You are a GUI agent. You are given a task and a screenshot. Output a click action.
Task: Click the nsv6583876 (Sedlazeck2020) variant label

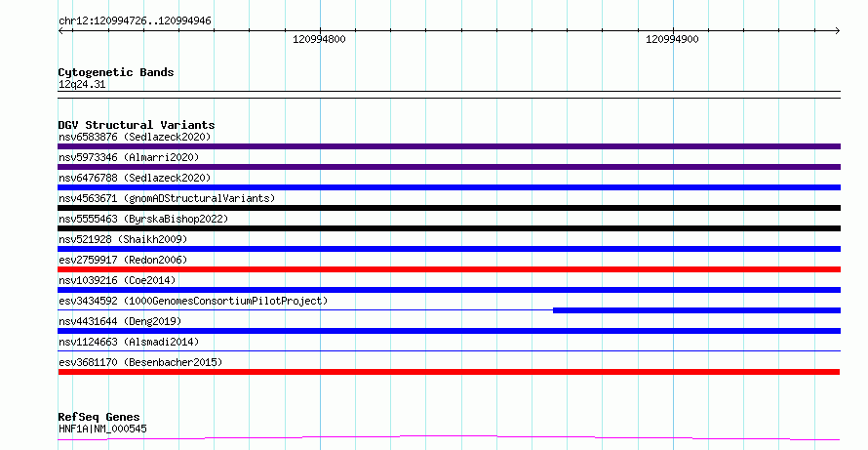pyautogui.click(x=135, y=137)
